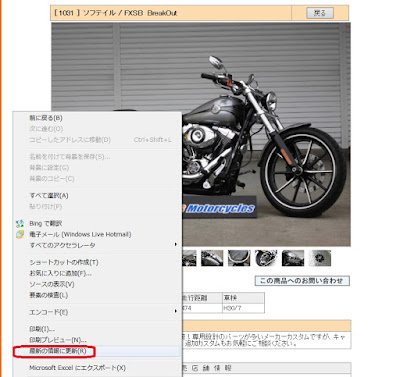This screenshot has height=377, width=400.
Task: Click the 戻る button in the page header
Action: point(320,13)
